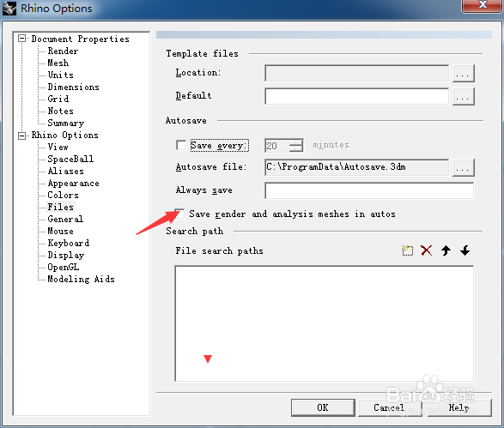This screenshot has height=428, width=504.
Task: Select Colors in the tree
Action: [x=63, y=196]
